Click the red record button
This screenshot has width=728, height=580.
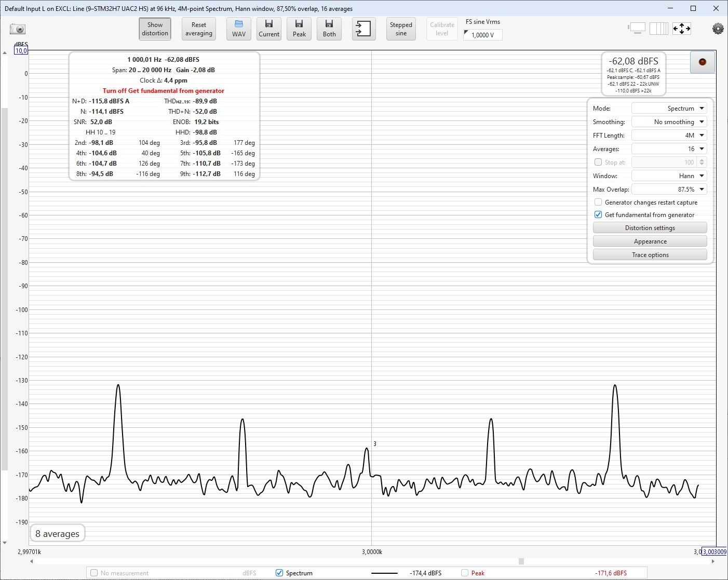tap(703, 62)
